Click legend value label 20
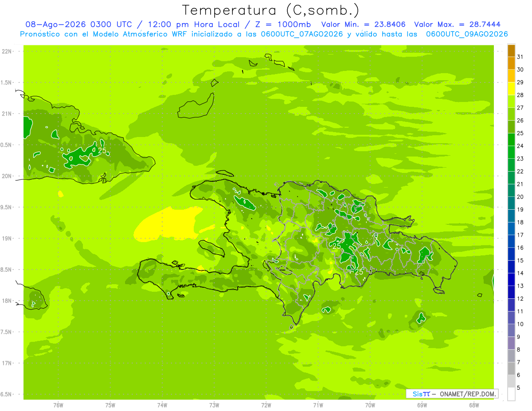Viewport: 532px width, 411px height. click(x=520, y=197)
